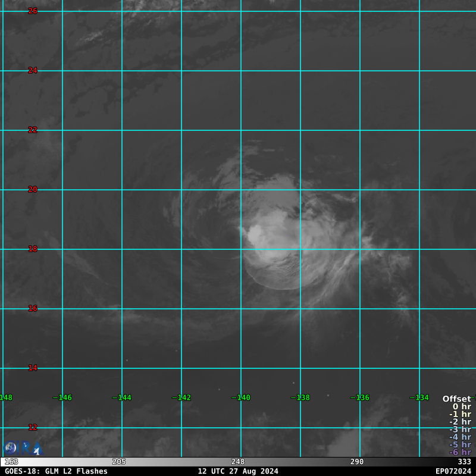Click the 290 mark on the colorbar
This screenshot has width=476, height=476.
click(357, 462)
